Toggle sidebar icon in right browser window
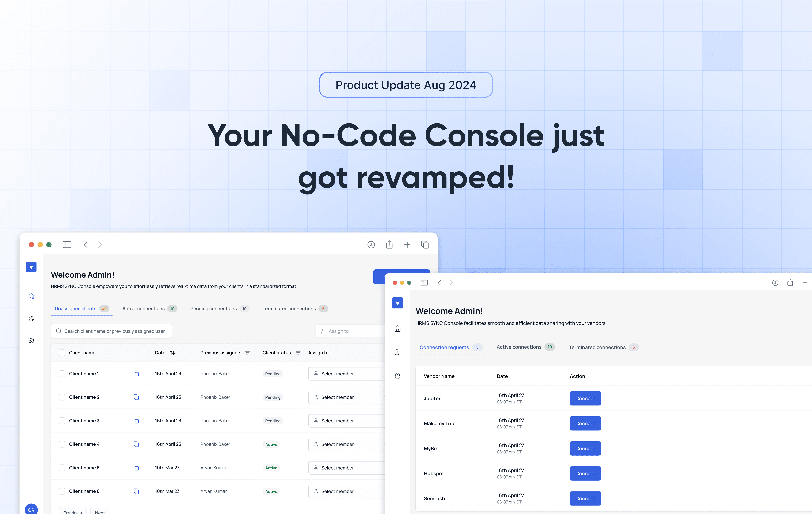 (424, 283)
